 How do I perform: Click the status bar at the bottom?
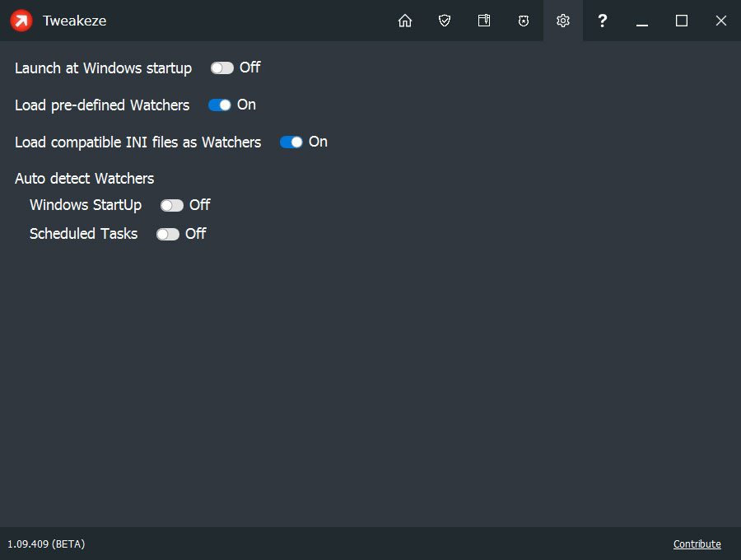(370, 544)
